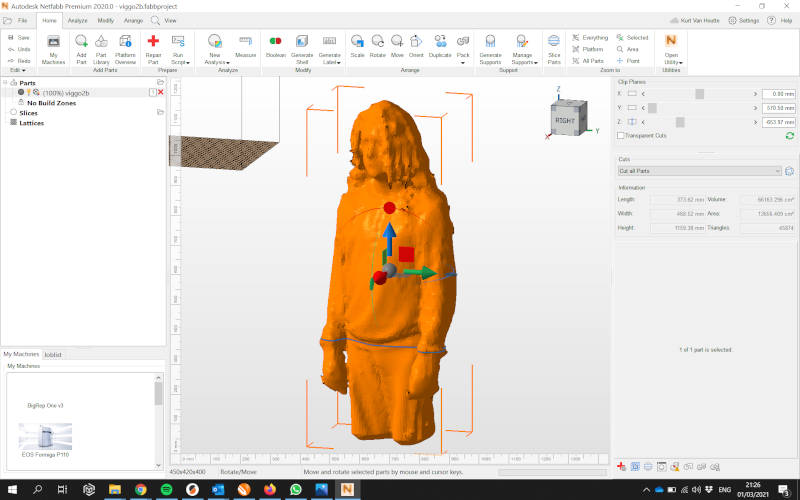
Task: Select the Scale tool
Action: click(357, 46)
